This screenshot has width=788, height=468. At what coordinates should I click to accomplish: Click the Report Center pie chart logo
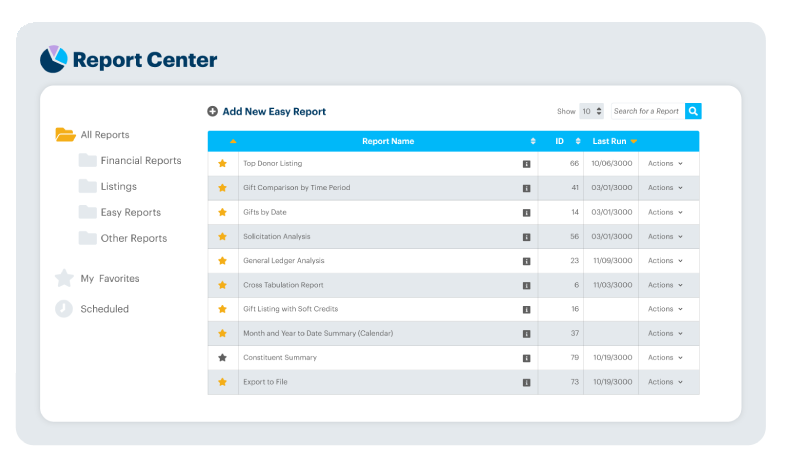tap(53, 59)
